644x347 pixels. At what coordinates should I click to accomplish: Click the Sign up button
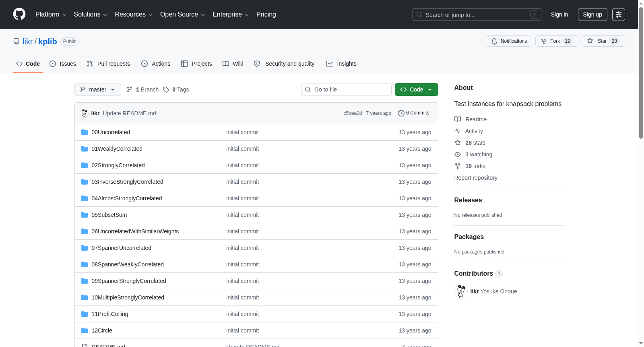pos(592,15)
